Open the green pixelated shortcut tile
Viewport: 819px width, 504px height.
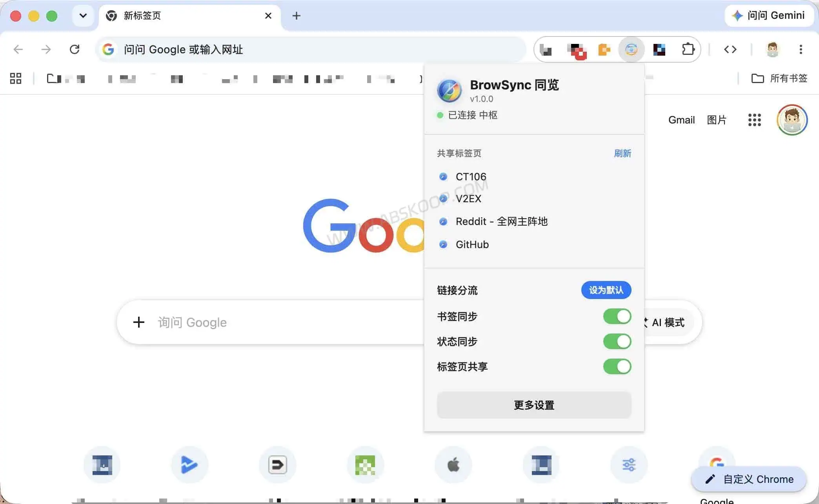point(365,465)
